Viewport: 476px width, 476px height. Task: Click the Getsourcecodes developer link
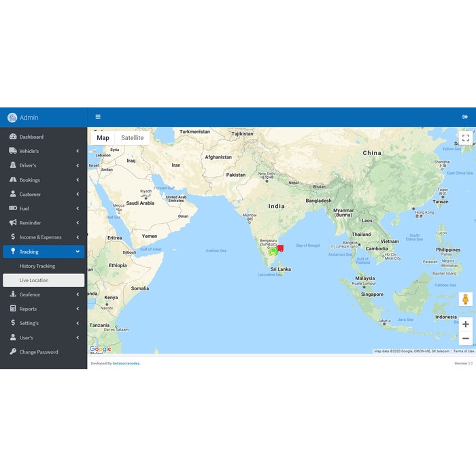126,363
